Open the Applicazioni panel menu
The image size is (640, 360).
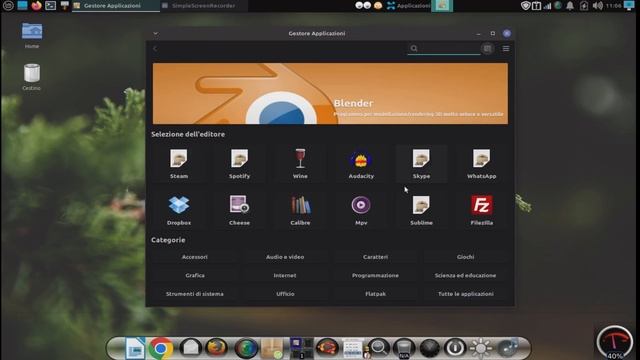[408, 6]
